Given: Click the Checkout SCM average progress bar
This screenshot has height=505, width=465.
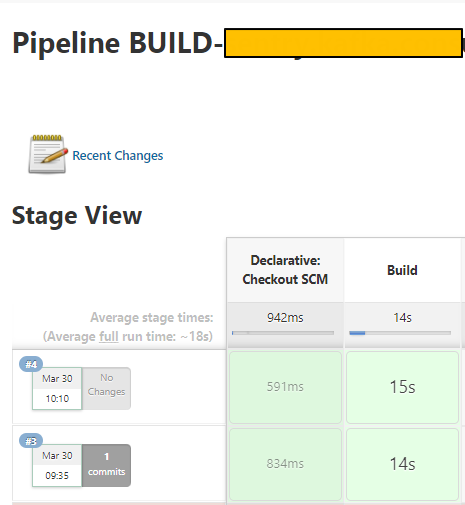Looking at the screenshot, I should point(283,333).
